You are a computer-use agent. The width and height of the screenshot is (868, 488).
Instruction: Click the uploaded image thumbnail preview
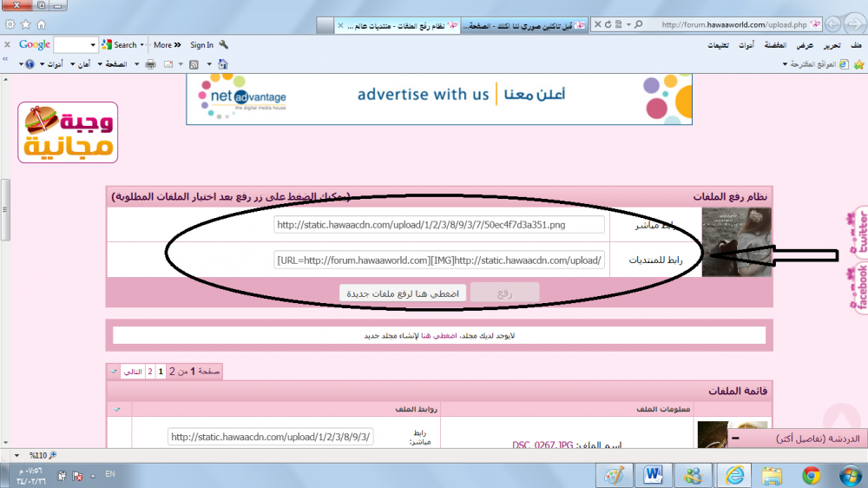coord(725,242)
